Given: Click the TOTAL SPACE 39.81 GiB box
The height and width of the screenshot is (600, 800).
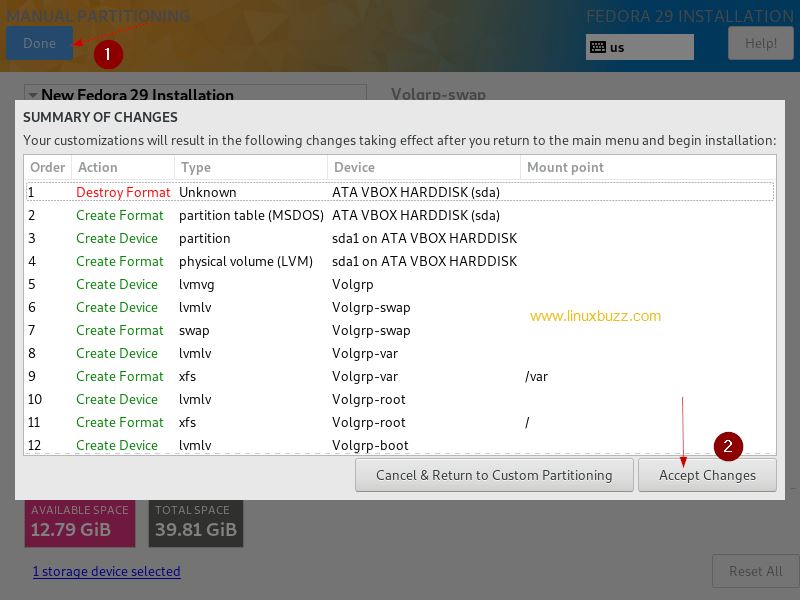Looking at the screenshot, I should tap(196, 523).
